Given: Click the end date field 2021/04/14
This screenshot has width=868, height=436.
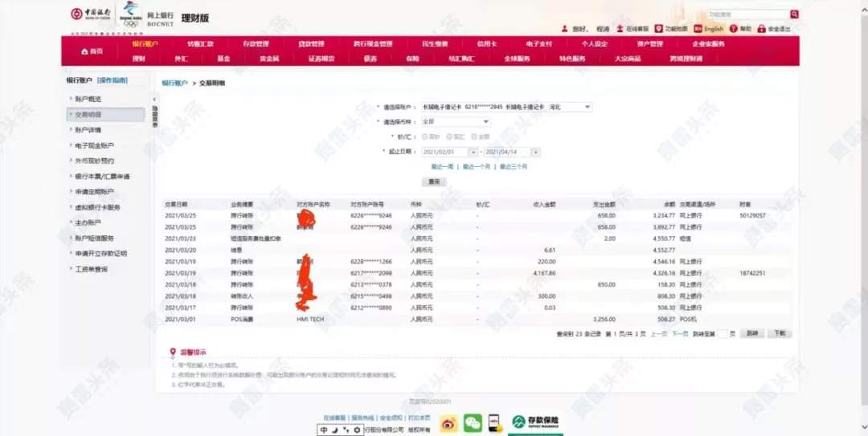Looking at the screenshot, I should pos(508,152).
